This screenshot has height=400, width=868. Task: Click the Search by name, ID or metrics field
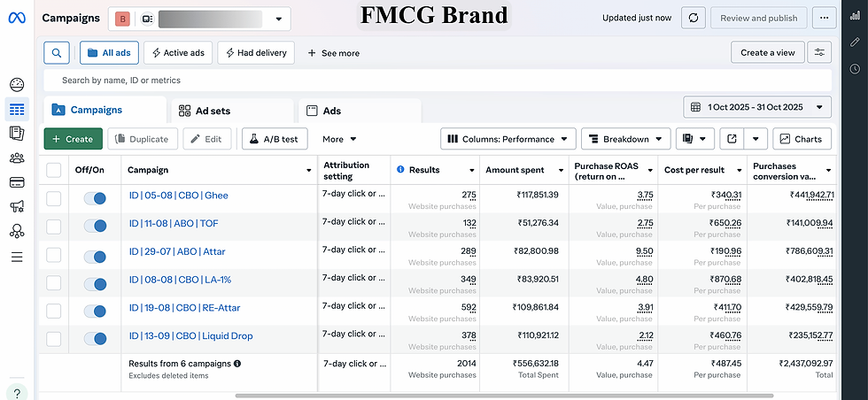point(438,81)
